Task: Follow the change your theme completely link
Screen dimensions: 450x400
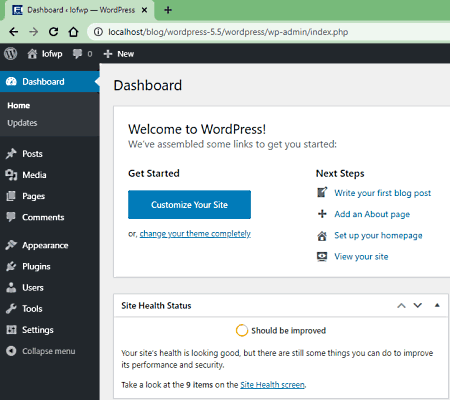Action: [195, 234]
